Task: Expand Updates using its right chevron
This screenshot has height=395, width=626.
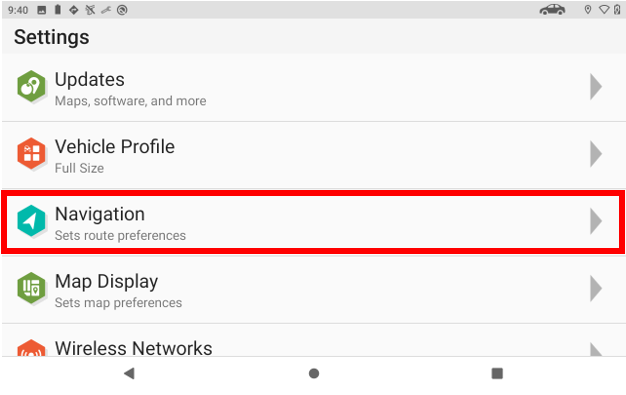Action: pos(596,86)
